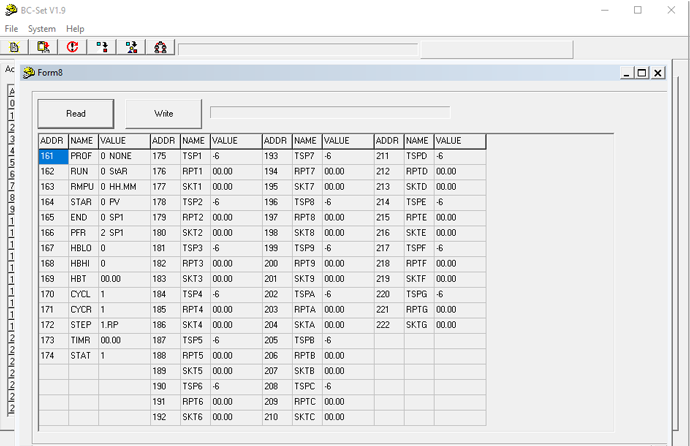Select the SKTG name cell
The image size is (690, 446).
pyautogui.click(x=418, y=325)
